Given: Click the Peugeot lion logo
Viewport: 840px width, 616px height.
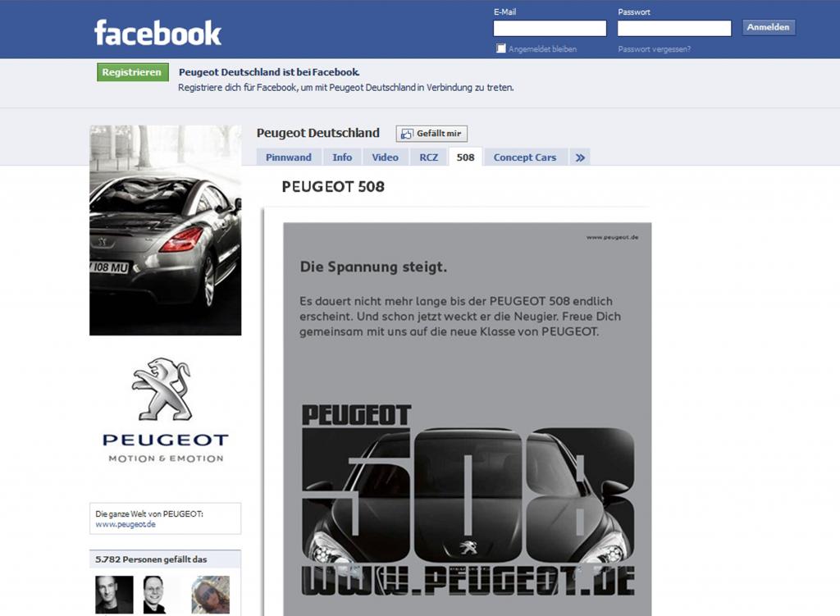Looking at the screenshot, I should (x=162, y=389).
